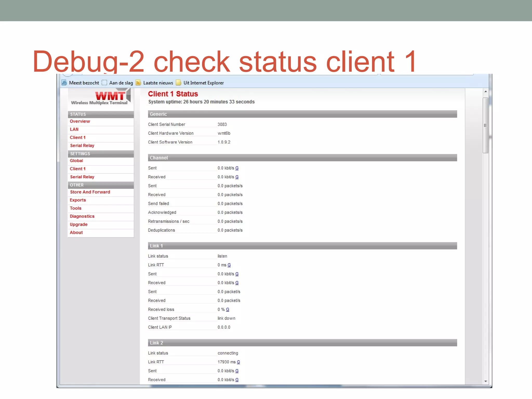Open the graph link for Channel Received kbit/s
Viewport: 532px width, 399px height.
(x=237, y=177)
